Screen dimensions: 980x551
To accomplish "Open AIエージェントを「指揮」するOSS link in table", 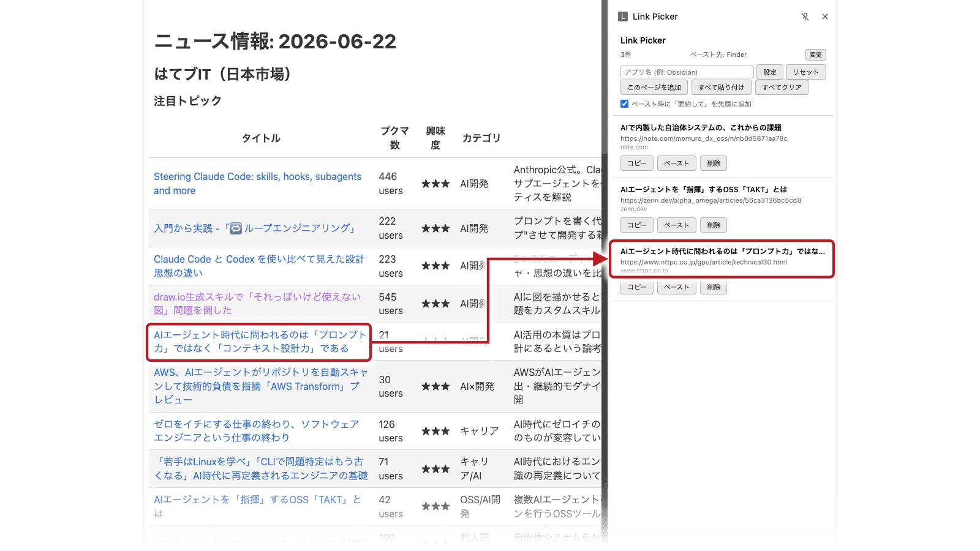I will pyautogui.click(x=257, y=506).
